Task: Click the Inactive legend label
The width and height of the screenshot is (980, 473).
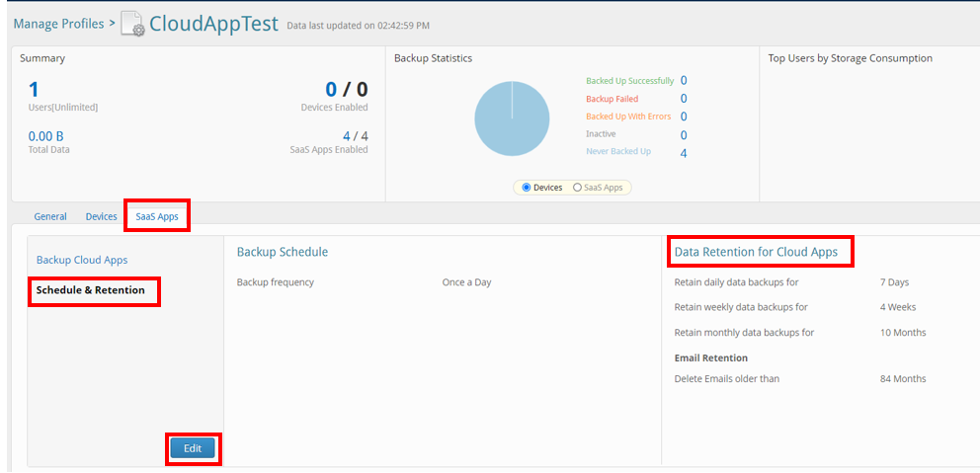Action: click(601, 133)
